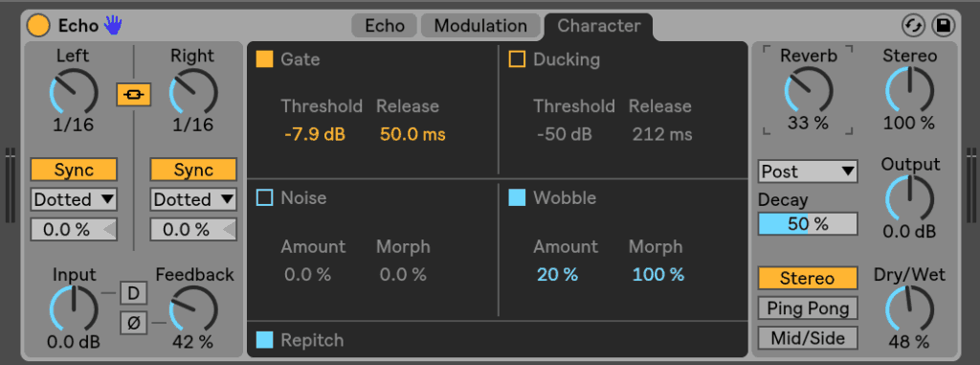Click the hot-swap preset icon
The width and height of the screenshot is (980, 365).
click(x=913, y=26)
